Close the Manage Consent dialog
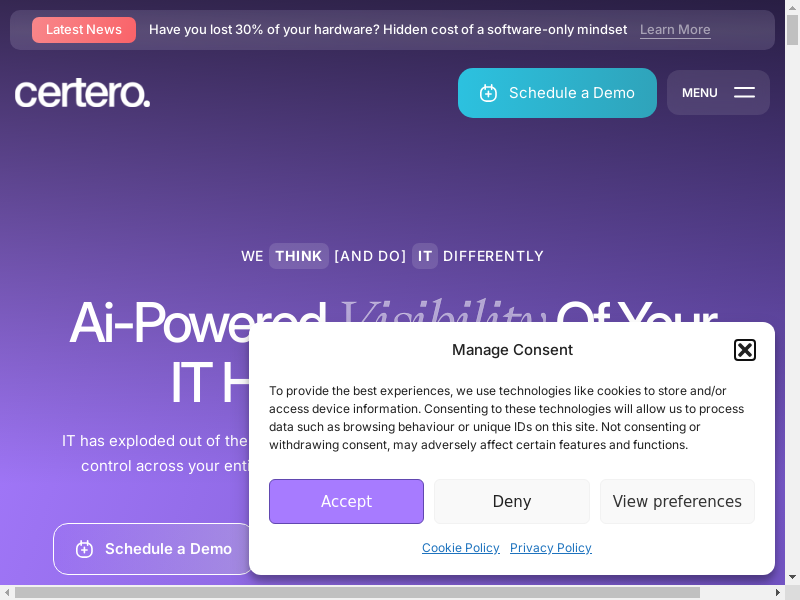The image size is (800, 600). tap(744, 350)
